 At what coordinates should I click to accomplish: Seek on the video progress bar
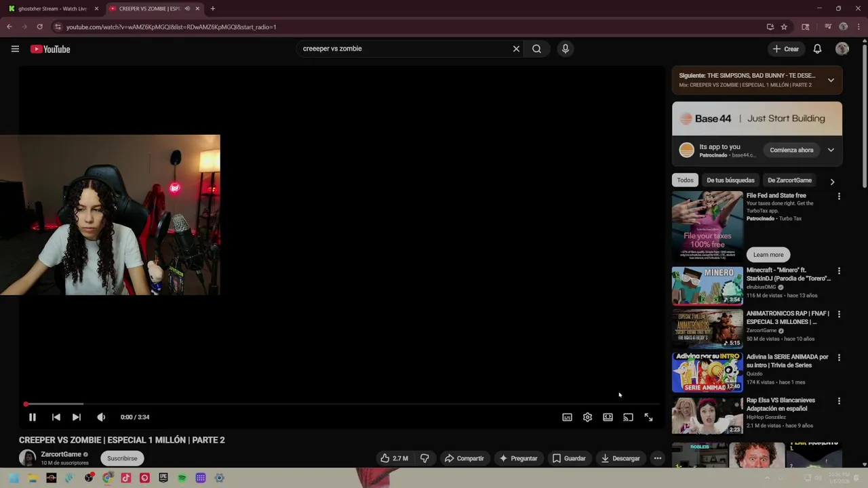[x=342, y=404]
